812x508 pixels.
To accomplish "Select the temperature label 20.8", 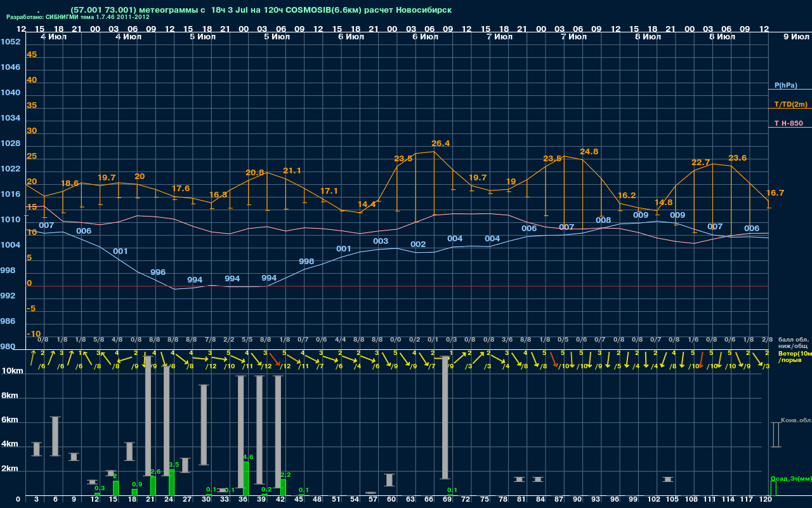I will 254,173.
